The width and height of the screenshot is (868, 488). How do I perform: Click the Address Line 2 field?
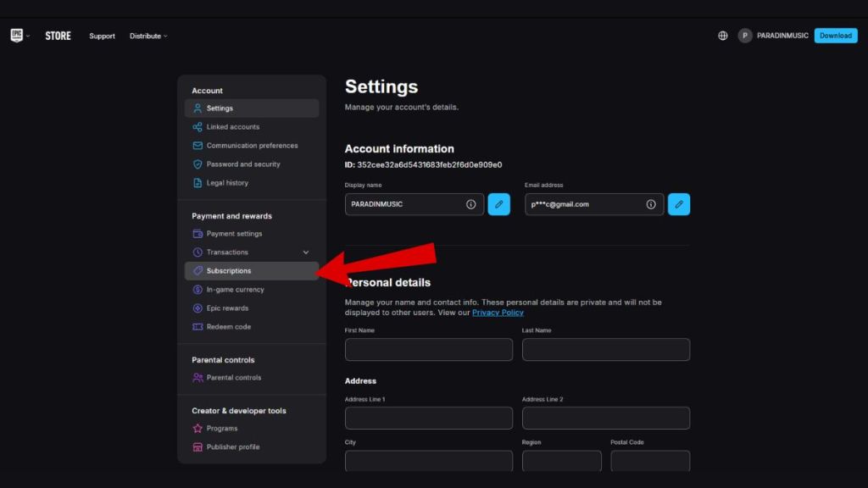(605, 419)
